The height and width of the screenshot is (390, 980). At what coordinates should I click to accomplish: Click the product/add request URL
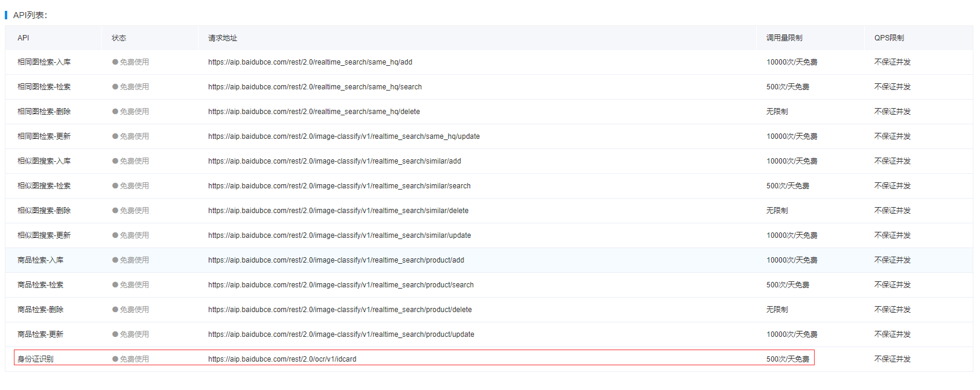pyautogui.click(x=336, y=260)
